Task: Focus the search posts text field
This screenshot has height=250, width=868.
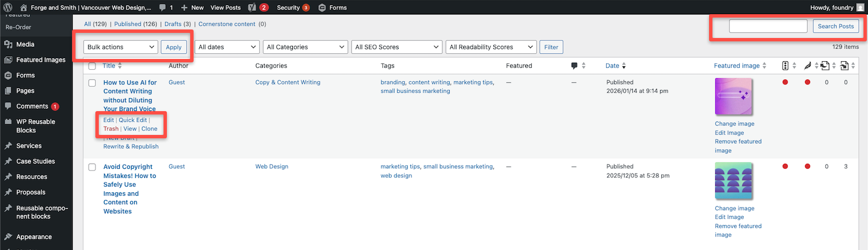Action: 768,26
